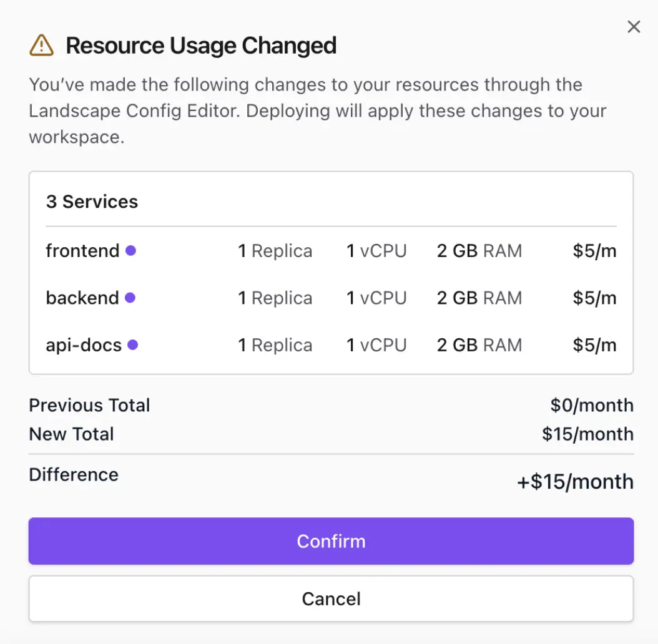Click the 3 Services header
The height and width of the screenshot is (644, 658).
92,201
